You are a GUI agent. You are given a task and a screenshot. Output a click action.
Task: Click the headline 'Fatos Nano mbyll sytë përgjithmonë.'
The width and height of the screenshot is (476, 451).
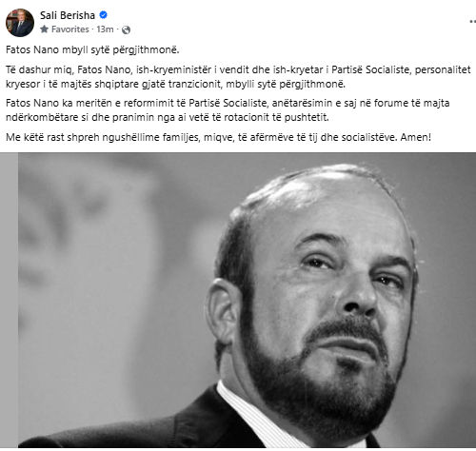tap(92, 49)
